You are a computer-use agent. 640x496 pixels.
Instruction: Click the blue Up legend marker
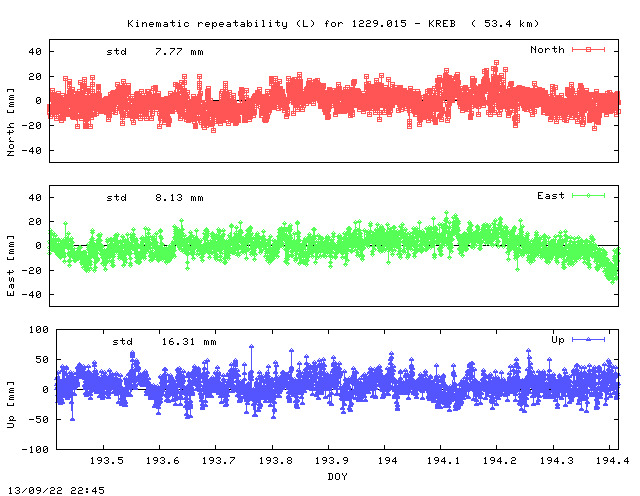[x=588, y=340]
